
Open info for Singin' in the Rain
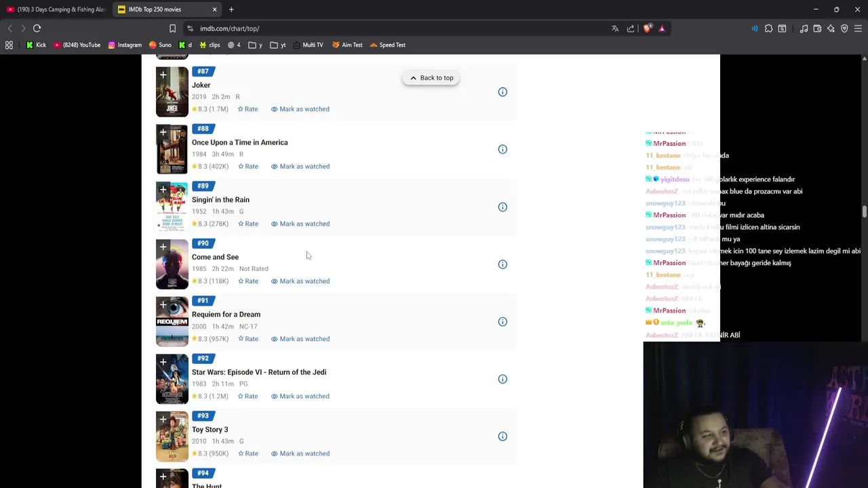coord(502,207)
